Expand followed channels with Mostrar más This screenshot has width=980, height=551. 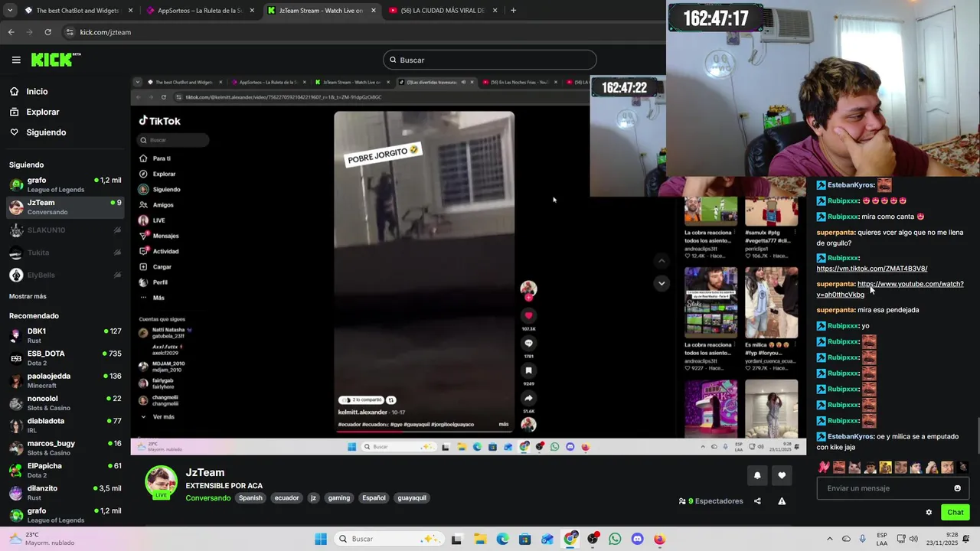[28, 296]
